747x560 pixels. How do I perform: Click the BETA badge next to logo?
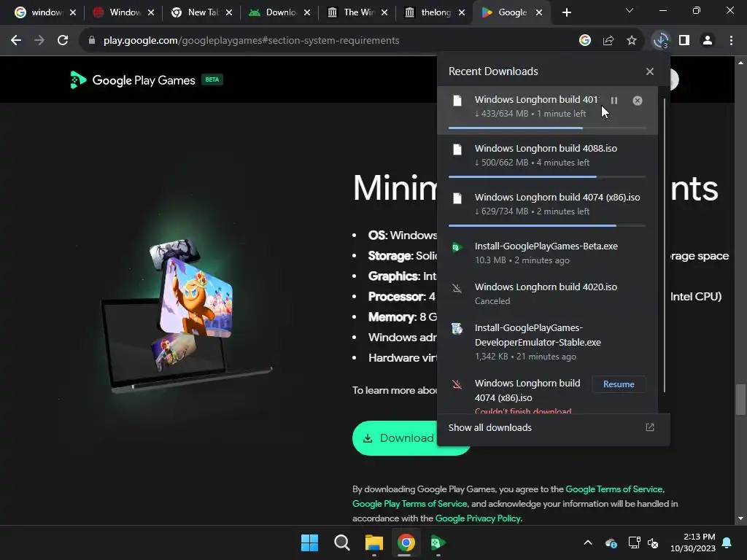[x=212, y=79]
